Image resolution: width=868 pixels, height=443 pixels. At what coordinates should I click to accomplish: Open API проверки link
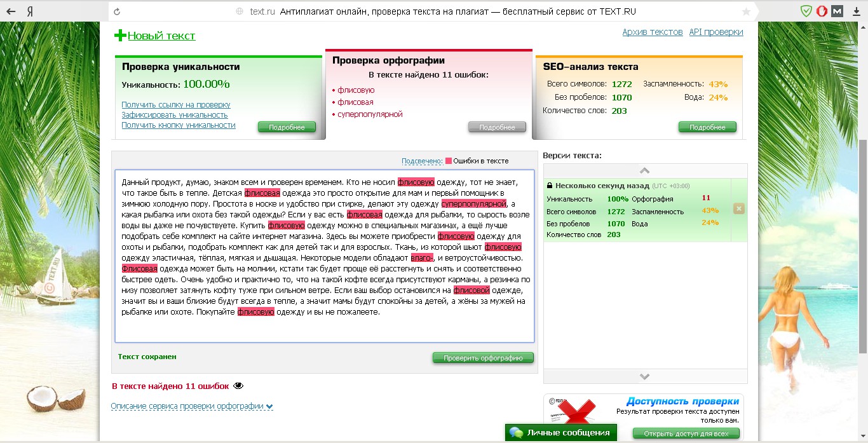(716, 32)
